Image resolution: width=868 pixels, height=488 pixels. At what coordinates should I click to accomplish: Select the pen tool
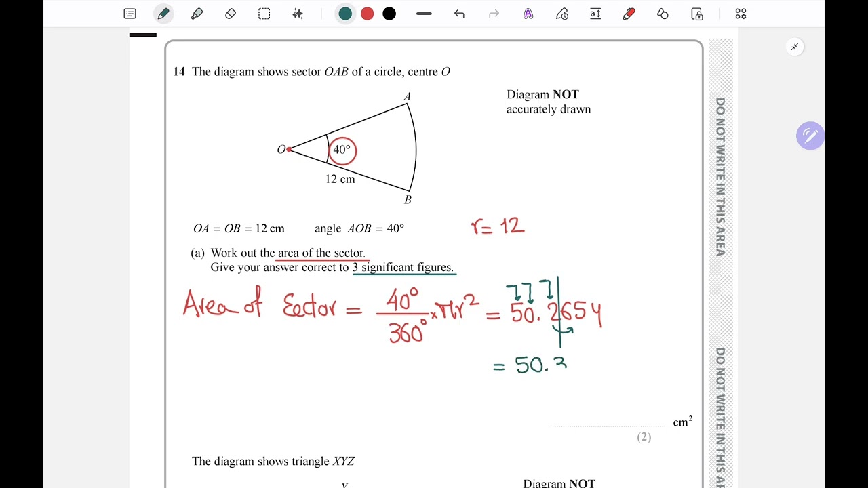tap(163, 14)
